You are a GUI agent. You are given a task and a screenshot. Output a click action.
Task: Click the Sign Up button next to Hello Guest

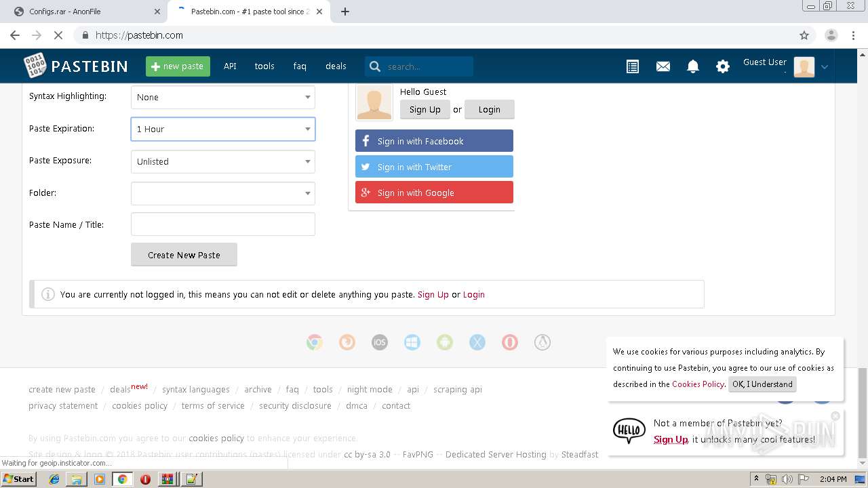coord(425,109)
